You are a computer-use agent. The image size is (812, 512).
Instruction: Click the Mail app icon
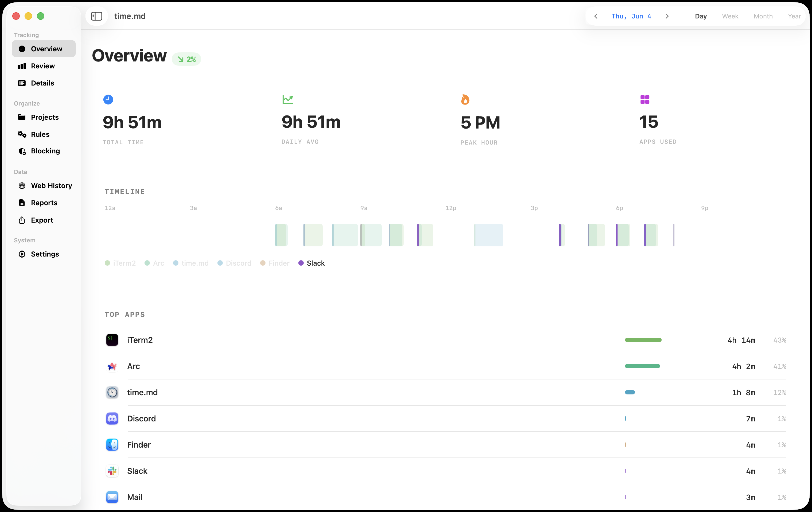(112, 498)
